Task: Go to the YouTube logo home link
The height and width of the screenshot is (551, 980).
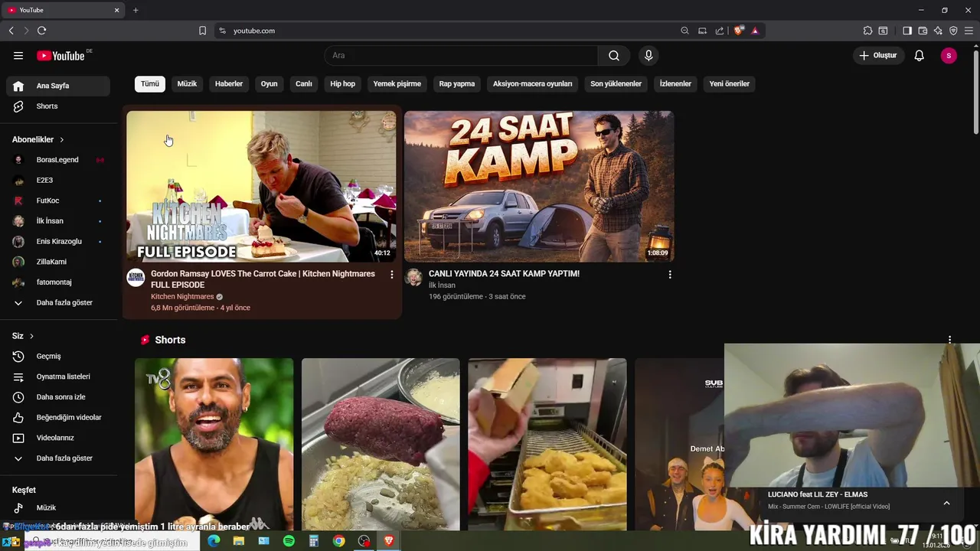Action: click(x=61, y=55)
